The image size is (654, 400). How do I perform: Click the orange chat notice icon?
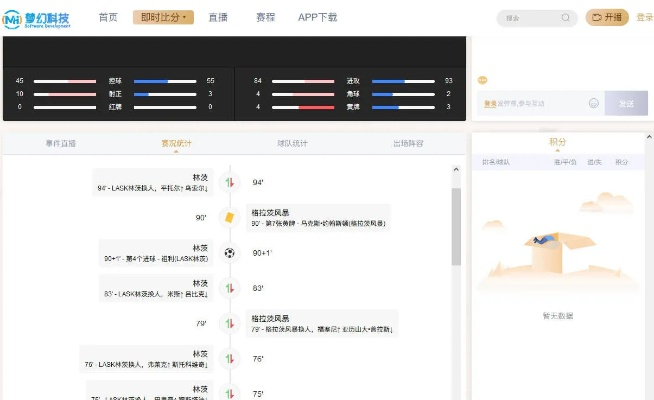click(483, 80)
